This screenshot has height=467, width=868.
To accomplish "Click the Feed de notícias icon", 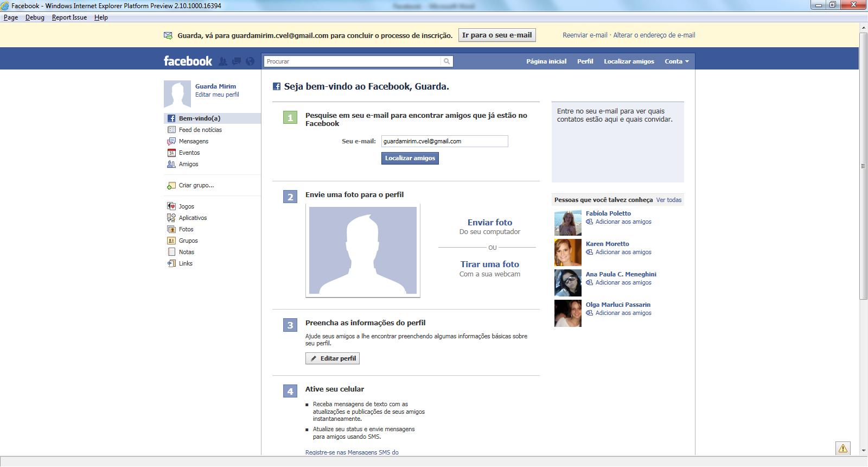I will tap(171, 130).
